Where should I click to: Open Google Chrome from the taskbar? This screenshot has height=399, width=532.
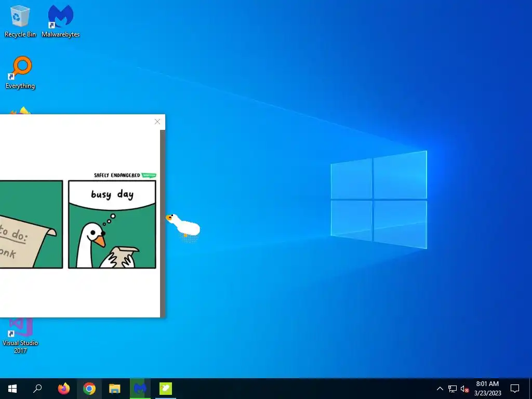89,389
